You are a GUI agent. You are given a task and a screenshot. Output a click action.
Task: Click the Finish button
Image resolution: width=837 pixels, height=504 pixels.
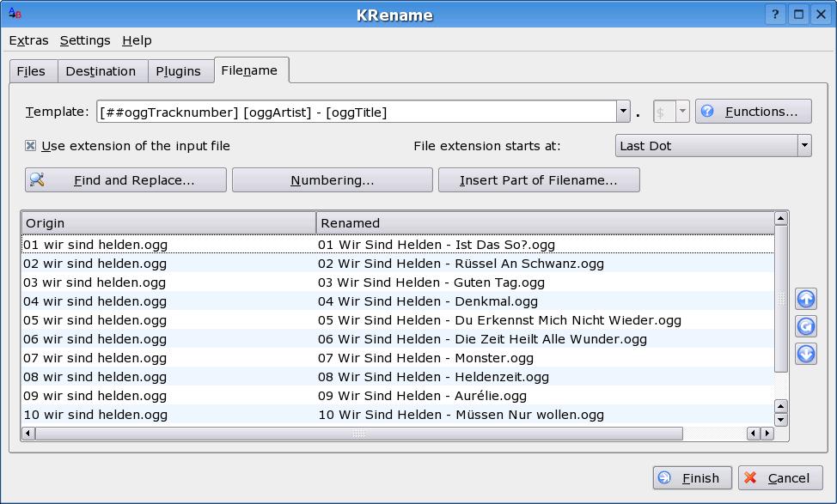692,478
